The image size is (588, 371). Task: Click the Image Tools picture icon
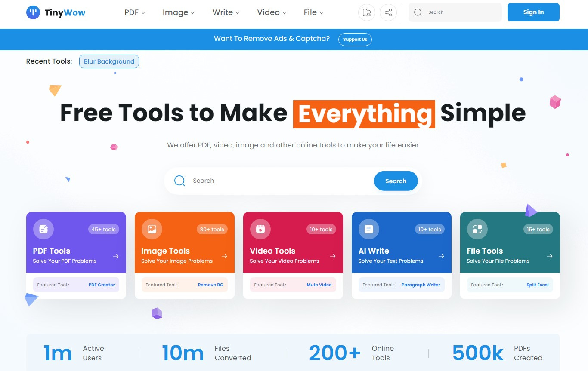click(x=152, y=229)
